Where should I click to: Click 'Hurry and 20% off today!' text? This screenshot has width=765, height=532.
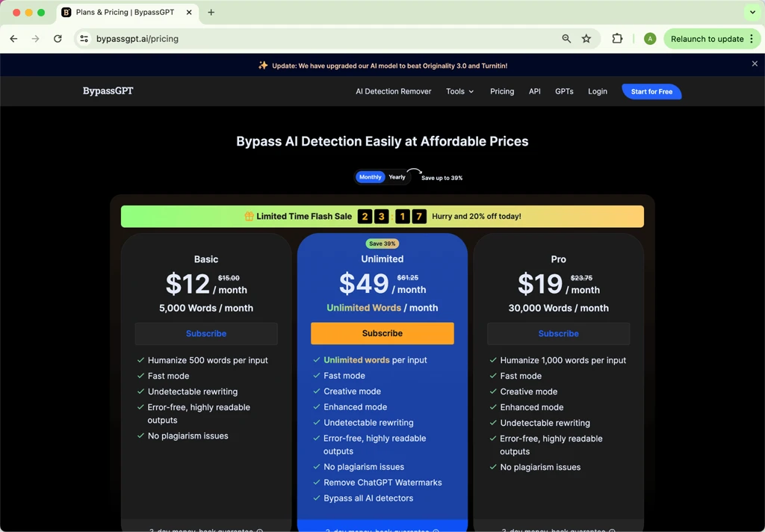coord(476,216)
